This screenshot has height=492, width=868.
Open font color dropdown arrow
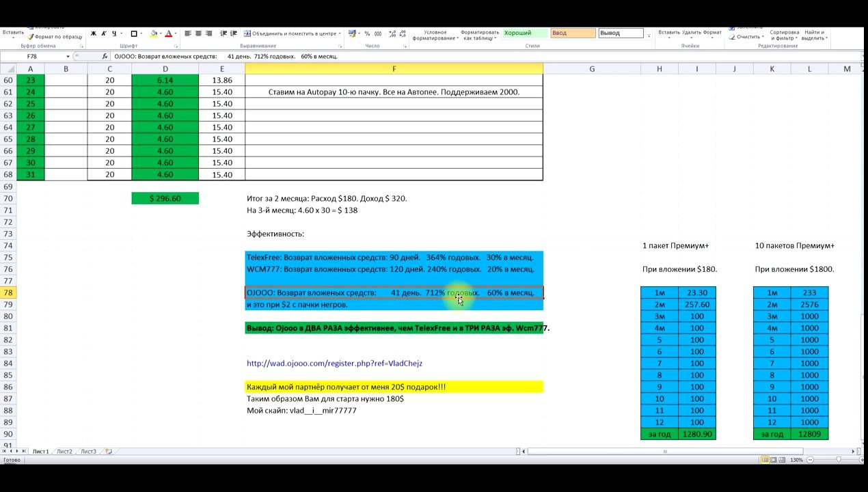pos(176,33)
